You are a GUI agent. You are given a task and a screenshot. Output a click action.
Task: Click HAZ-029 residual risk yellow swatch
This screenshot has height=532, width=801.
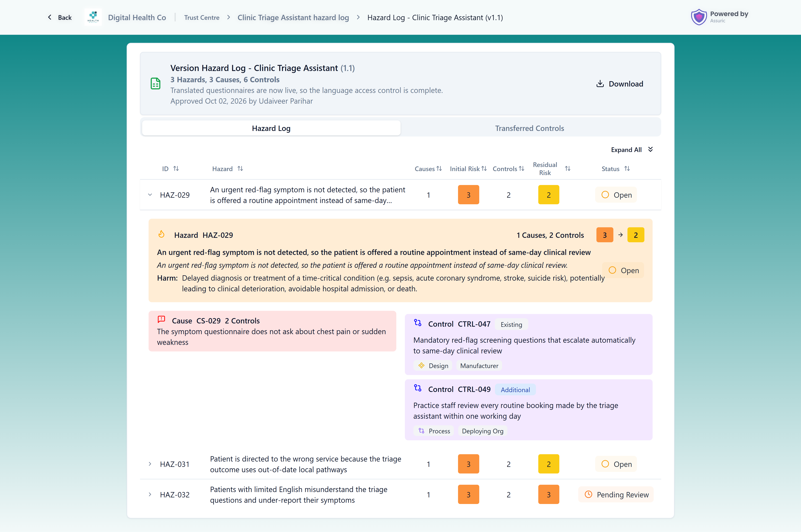[548, 195]
